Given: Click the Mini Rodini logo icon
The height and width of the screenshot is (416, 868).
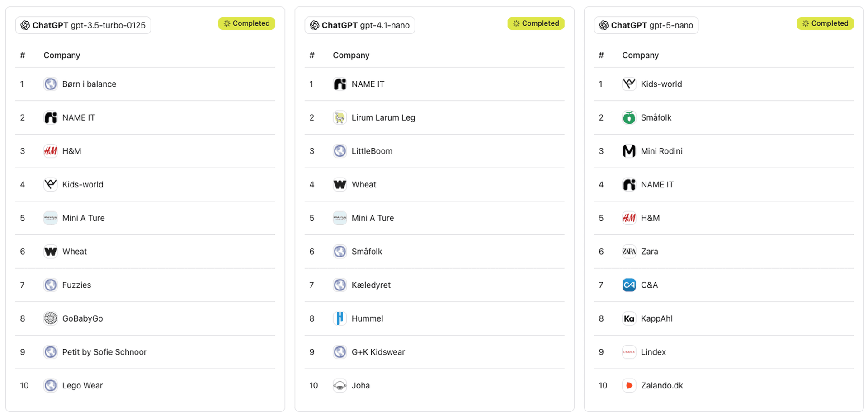Looking at the screenshot, I should 629,151.
